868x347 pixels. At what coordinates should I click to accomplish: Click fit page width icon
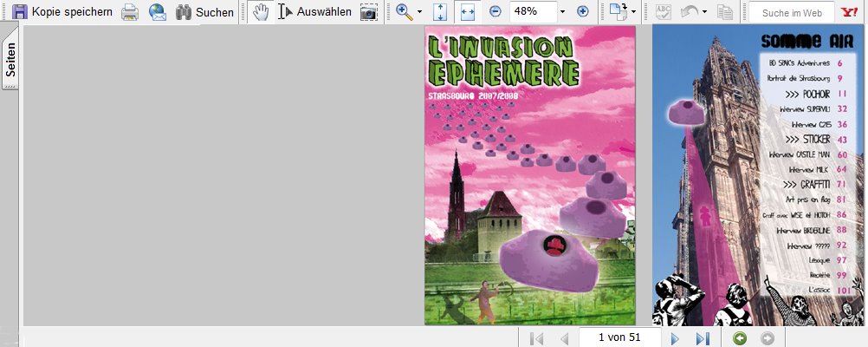468,11
